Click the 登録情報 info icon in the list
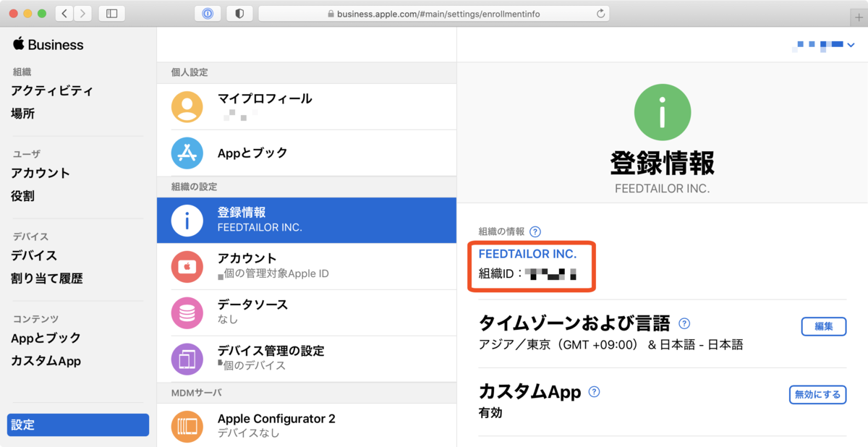Image resolution: width=868 pixels, height=447 pixels. (x=187, y=221)
